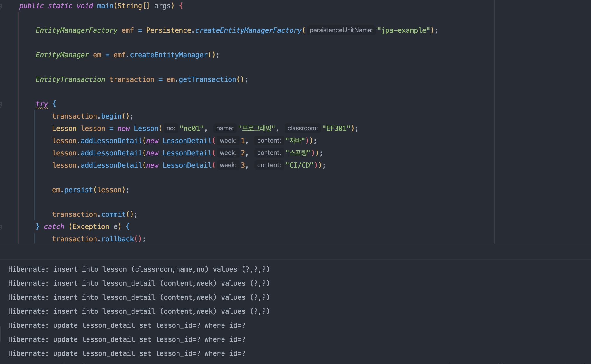This screenshot has width=591, height=364.
Task: Click the underlined try keyword
Action: point(42,104)
